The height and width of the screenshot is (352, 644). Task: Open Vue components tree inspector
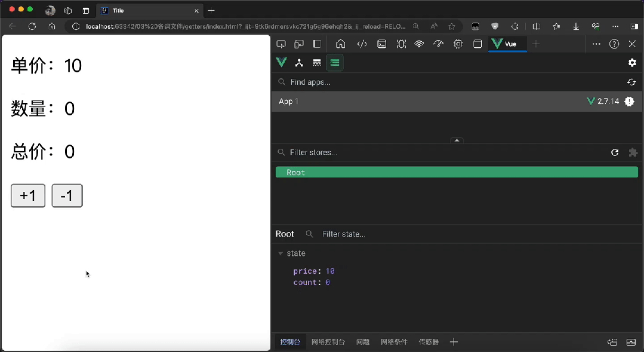(x=299, y=63)
